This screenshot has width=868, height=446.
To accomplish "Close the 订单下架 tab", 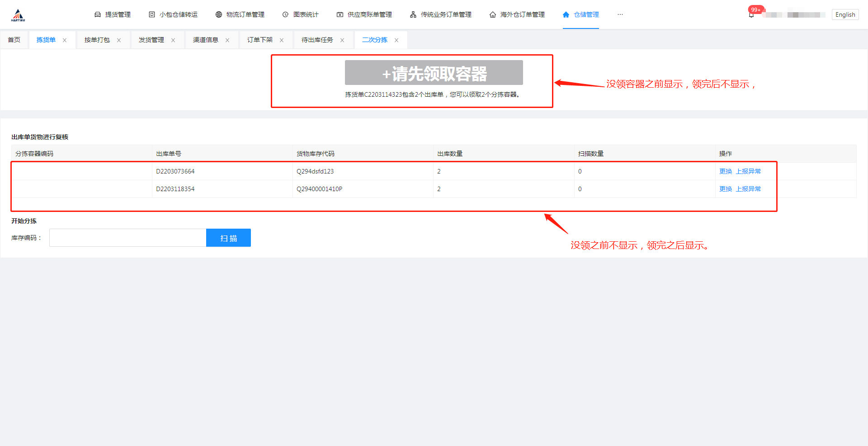I will point(282,40).
